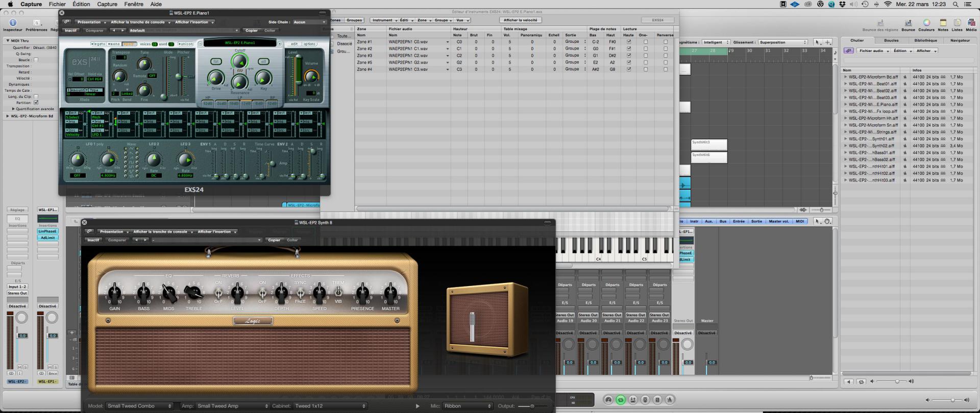
Task: Toggle the Reverse checkbox for Zone #3
Action: (x=665, y=56)
